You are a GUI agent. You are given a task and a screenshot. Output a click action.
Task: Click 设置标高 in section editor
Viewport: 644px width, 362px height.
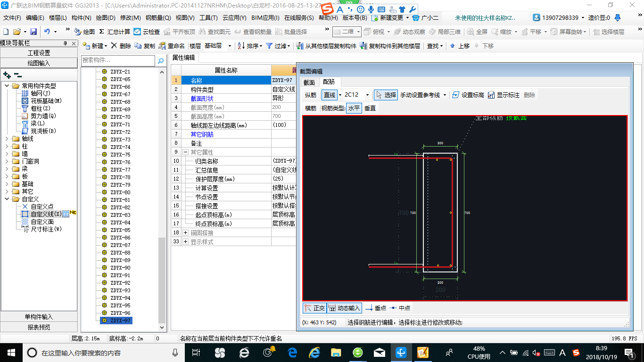pos(468,95)
